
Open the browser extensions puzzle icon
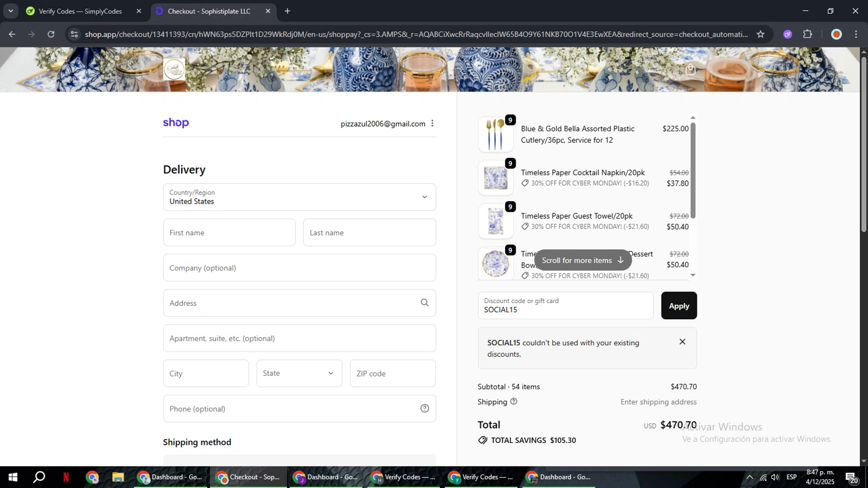[x=808, y=34]
